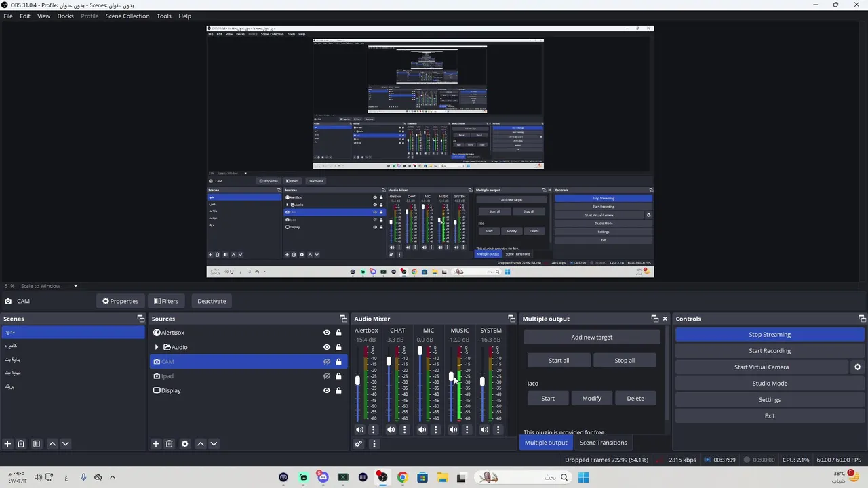This screenshot has height=488, width=868.
Task: Open virtual camera settings gear
Action: point(857,367)
